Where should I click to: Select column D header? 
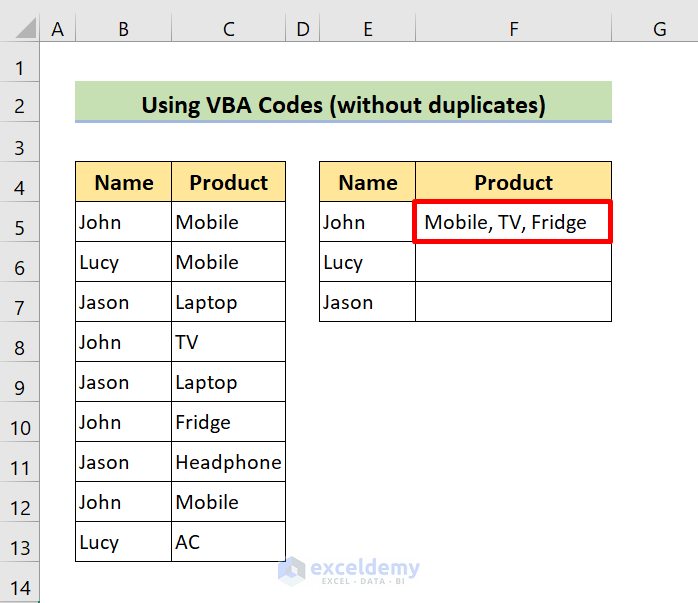[x=303, y=29]
